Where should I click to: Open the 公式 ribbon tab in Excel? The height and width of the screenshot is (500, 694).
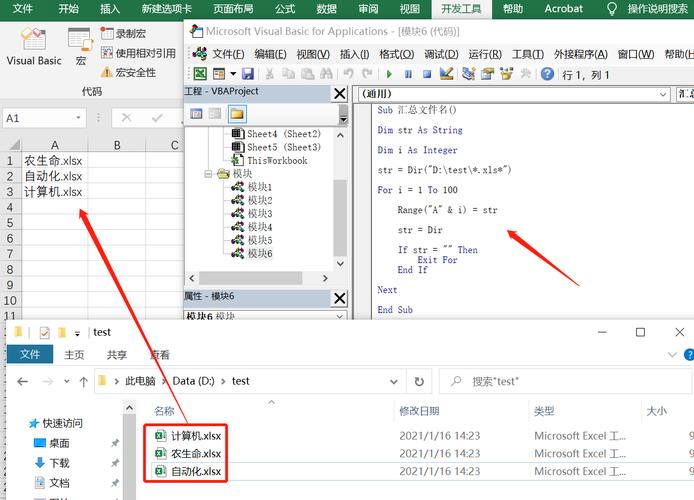(285, 9)
